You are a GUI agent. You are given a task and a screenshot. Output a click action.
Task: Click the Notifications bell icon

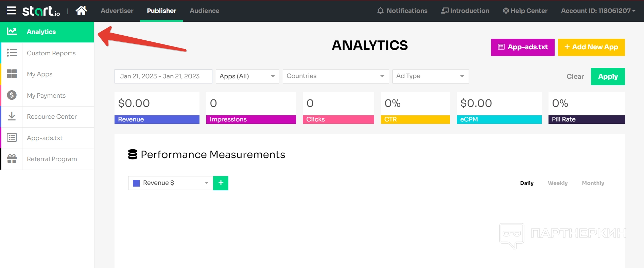[x=380, y=11]
